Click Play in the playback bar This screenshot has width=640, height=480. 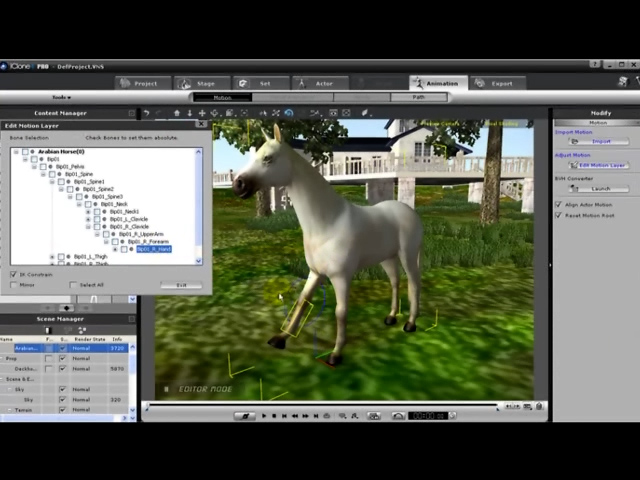pos(264,416)
